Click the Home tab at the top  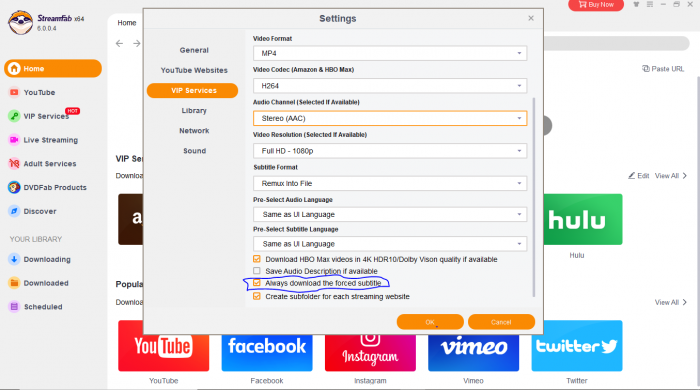click(x=127, y=23)
